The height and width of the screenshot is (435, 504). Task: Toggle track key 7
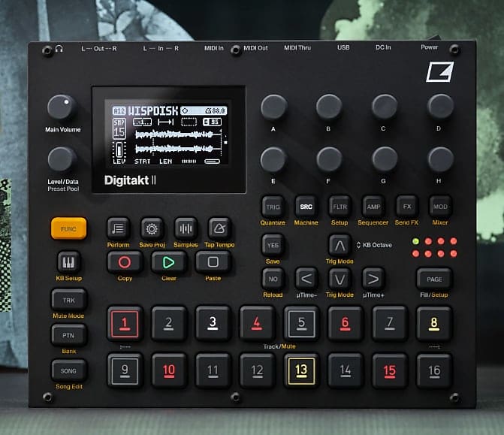click(390, 324)
